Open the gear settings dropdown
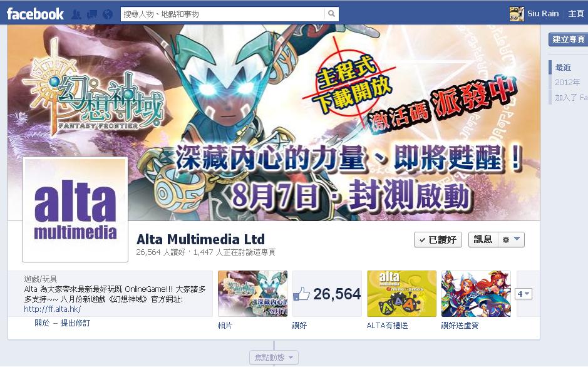The height and width of the screenshot is (367, 588). pyautogui.click(x=511, y=239)
